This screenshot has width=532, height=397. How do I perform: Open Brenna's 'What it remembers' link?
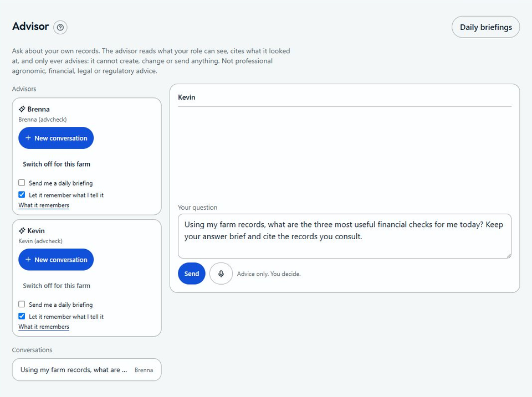pos(44,205)
